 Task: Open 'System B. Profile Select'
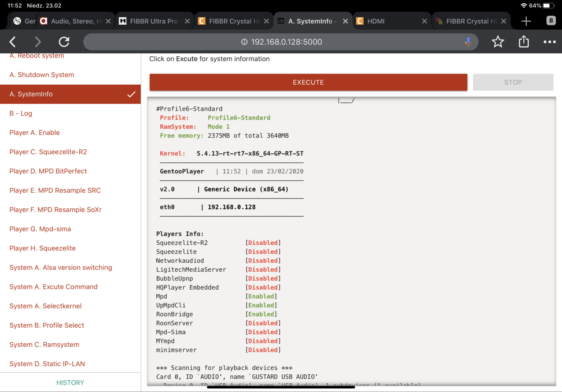tap(70, 325)
